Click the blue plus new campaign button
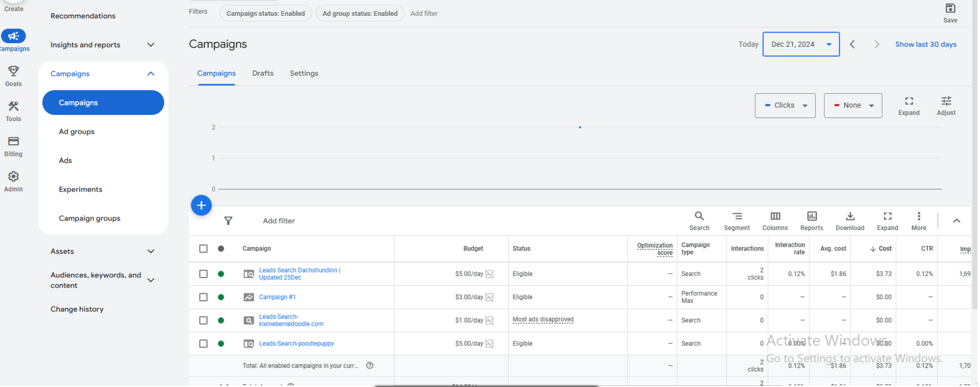Screen dimensions: 980x387 tap(201, 205)
